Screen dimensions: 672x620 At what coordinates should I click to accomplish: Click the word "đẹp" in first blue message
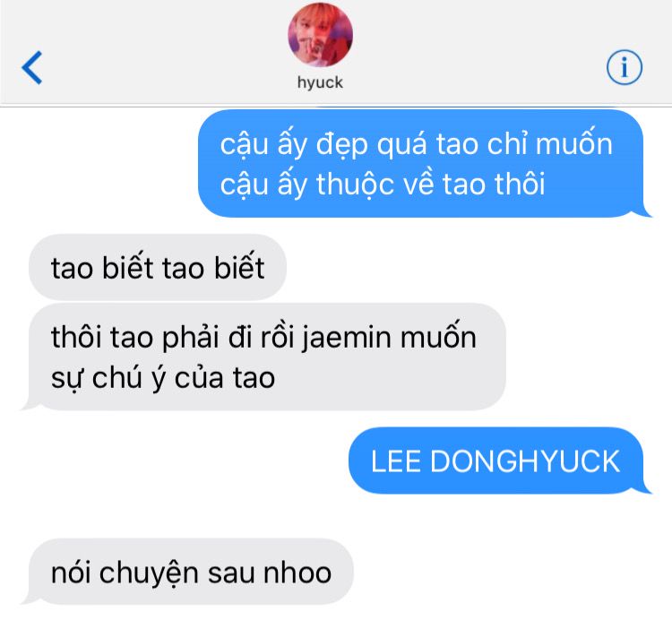(342, 145)
